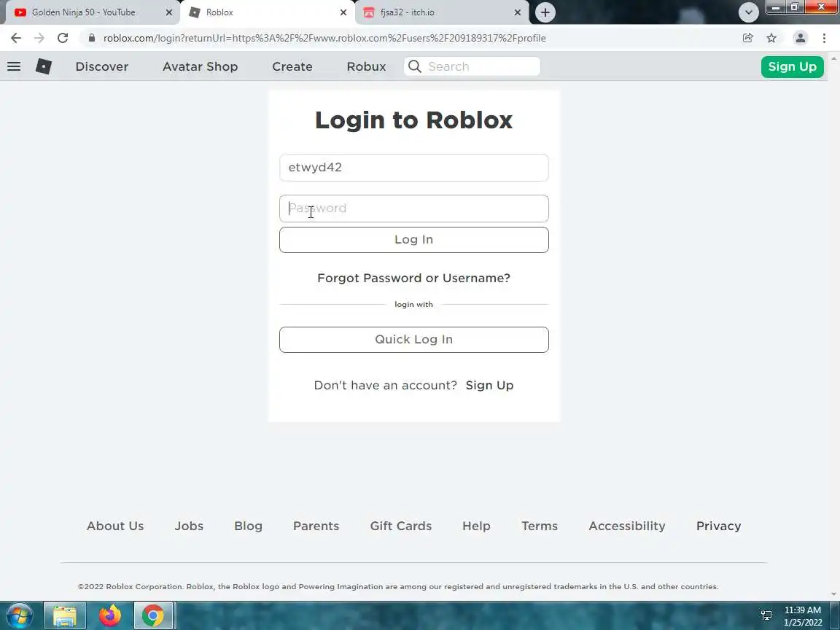The height and width of the screenshot is (630, 840).
Task: Open the taskbar clock showing 11:39 AM
Action: pos(803,616)
